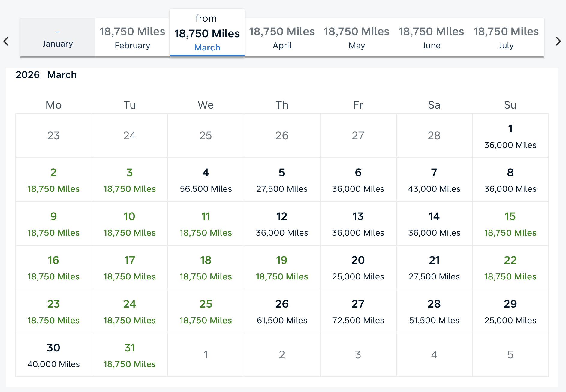Switch to June fares tab
Viewport: 566px width, 392px height.
pyautogui.click(x=431, y=38)
